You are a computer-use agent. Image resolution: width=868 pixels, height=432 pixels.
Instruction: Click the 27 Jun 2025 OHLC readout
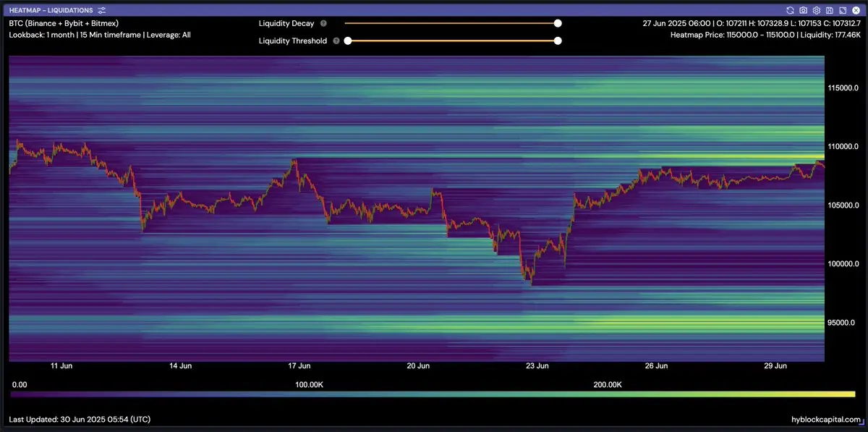click(x=751, y=23)
